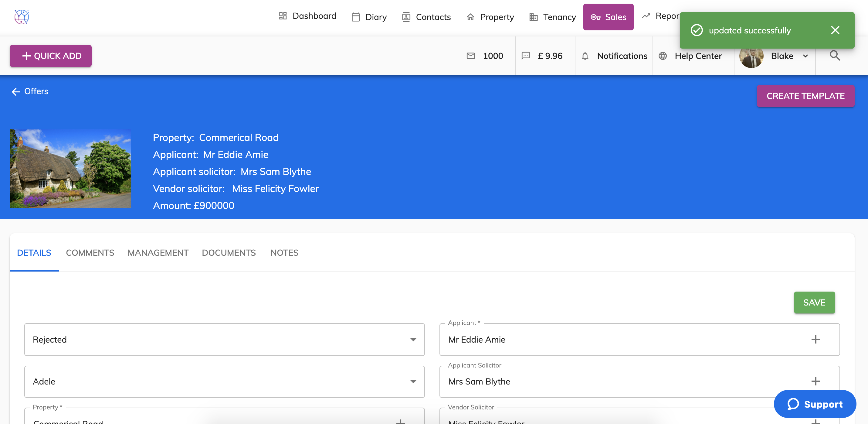Switch to the Comments tab

[x=90, y=253]
